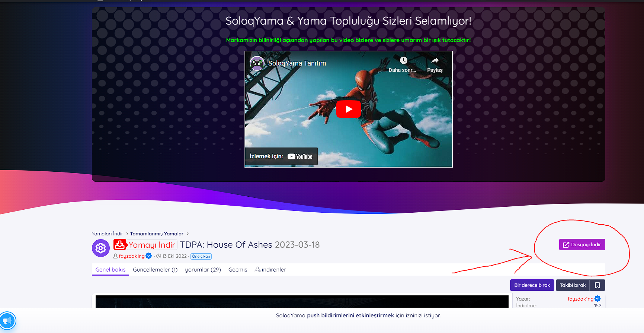This screenshot has height=333, width=644.
Task: Select the Genel bakış tab
Action: (110, 270)
